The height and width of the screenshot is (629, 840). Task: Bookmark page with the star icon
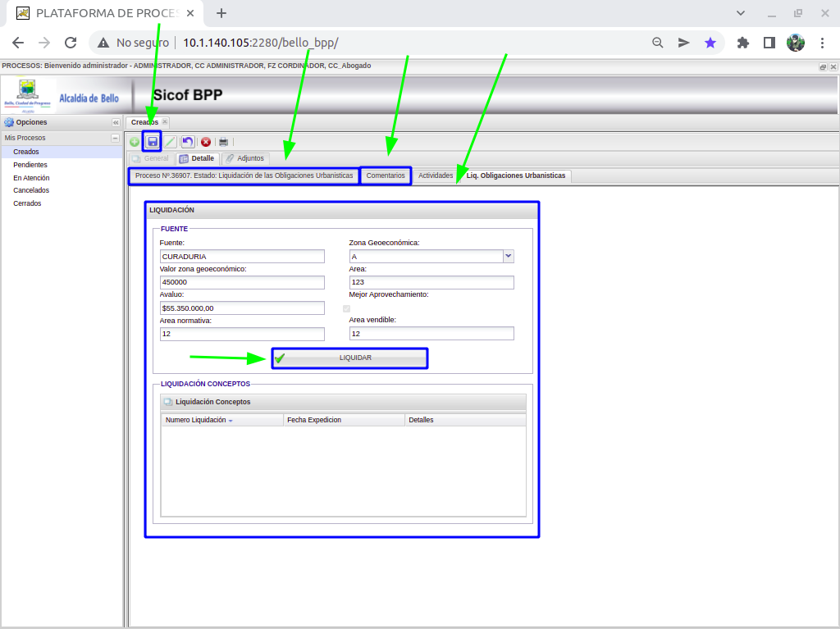pyautogui.click(x=710, y=43)
